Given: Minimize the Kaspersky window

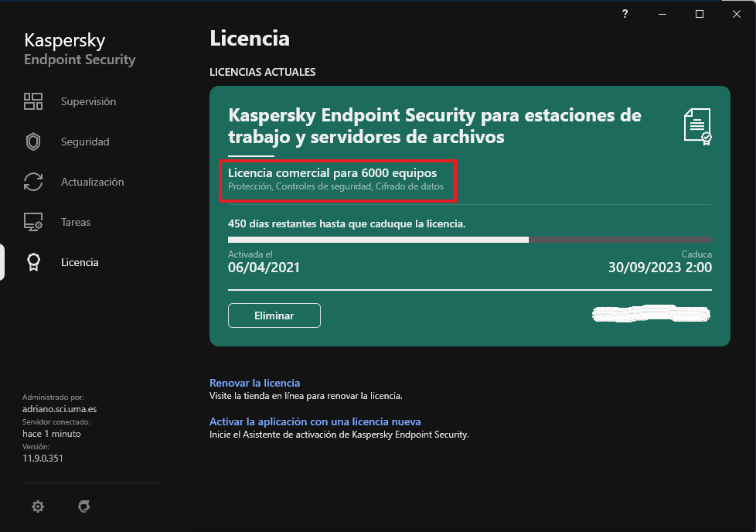Looking at the screenshot, I should [662, 14].
